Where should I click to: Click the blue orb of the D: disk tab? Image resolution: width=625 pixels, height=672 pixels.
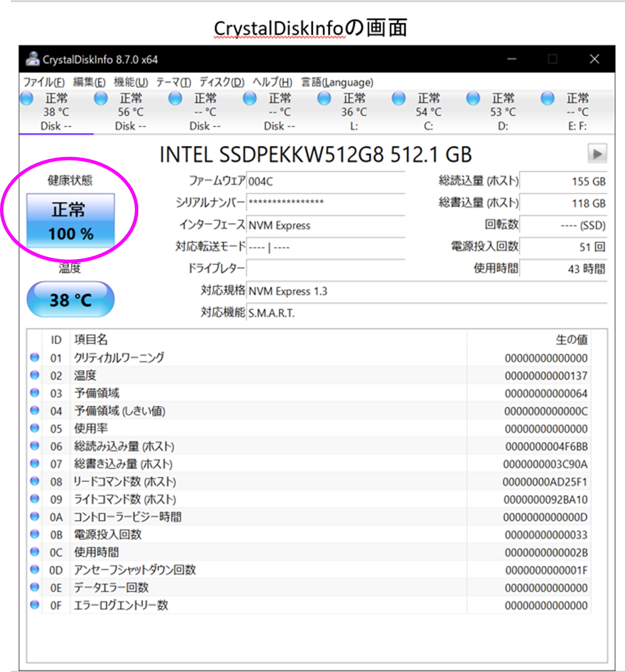[x=474, y=98]
